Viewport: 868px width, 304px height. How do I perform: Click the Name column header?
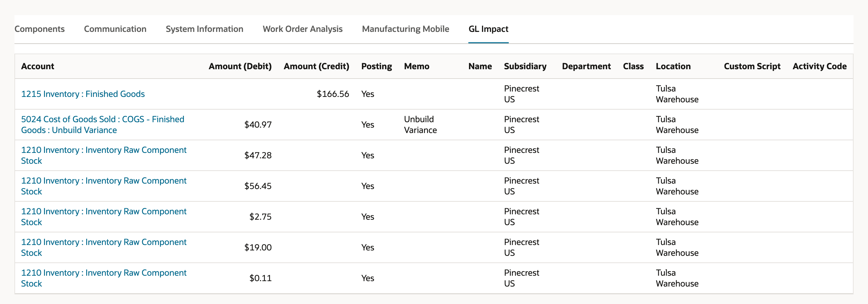480,66
